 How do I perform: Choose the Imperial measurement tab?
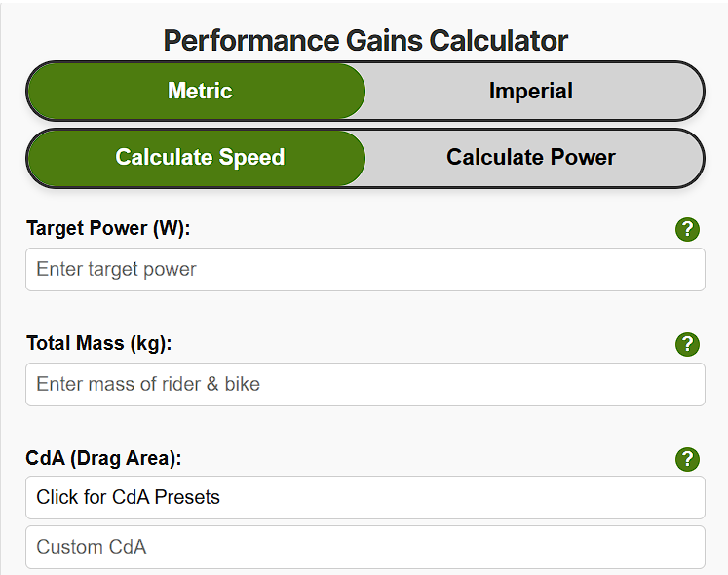click(531, 92)
